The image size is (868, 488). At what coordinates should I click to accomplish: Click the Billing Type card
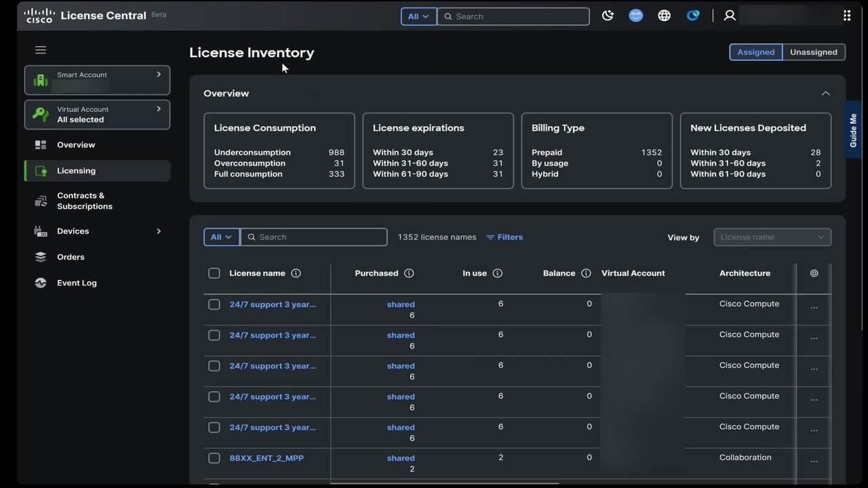[x=597, y=150]
